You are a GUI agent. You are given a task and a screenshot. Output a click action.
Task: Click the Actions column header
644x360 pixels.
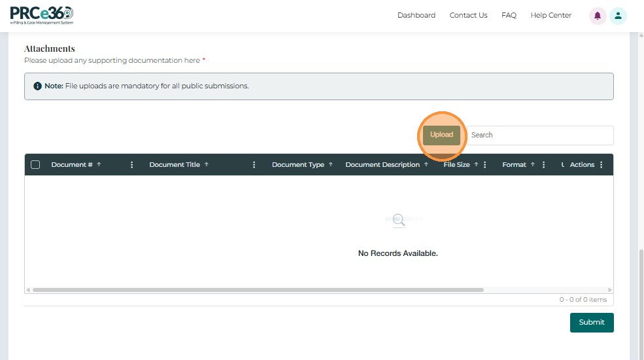point(582,165)
